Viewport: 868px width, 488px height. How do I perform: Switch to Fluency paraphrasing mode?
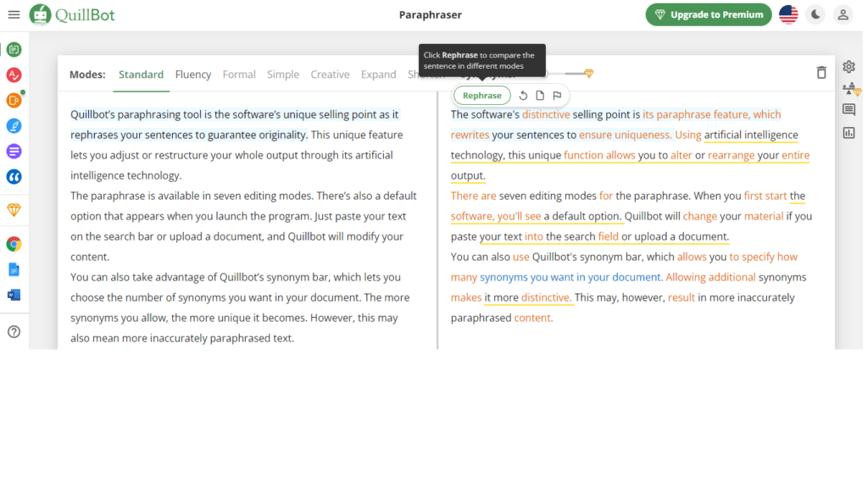[193, 75]
